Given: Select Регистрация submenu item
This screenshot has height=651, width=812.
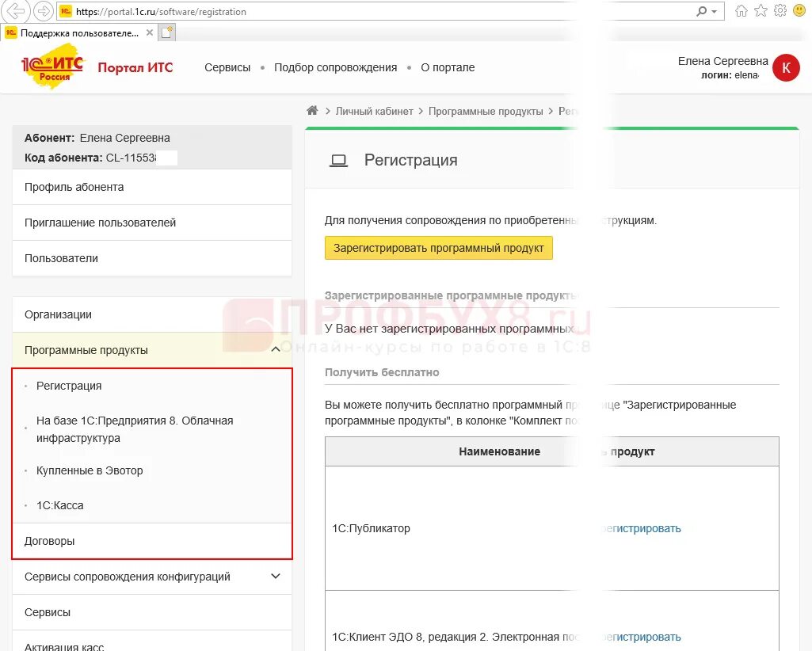Looking at the screenshot, I should [x=69, y=386].
